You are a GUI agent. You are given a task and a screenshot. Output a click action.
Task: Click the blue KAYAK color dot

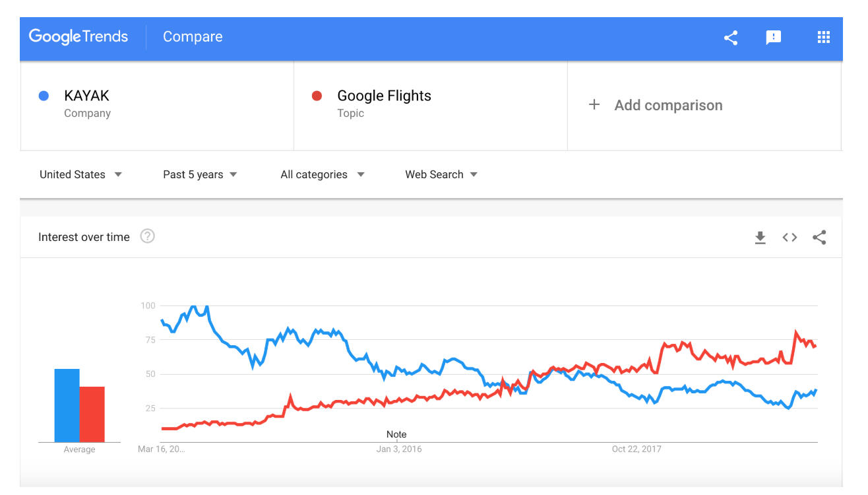44,96
